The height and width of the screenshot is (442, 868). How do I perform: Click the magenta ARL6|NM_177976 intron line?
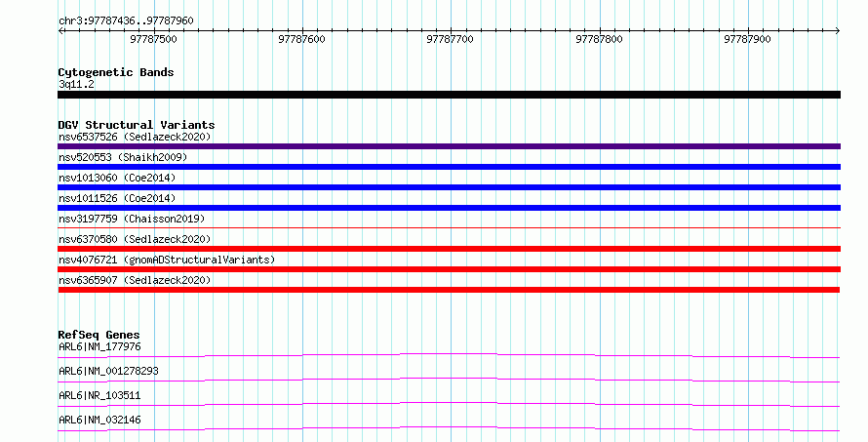(449, 355)
